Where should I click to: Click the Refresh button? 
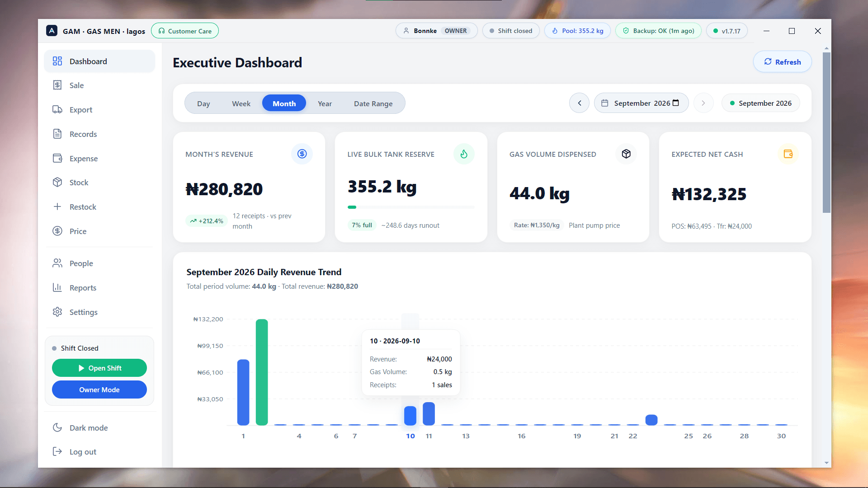[x=782, y=62]
